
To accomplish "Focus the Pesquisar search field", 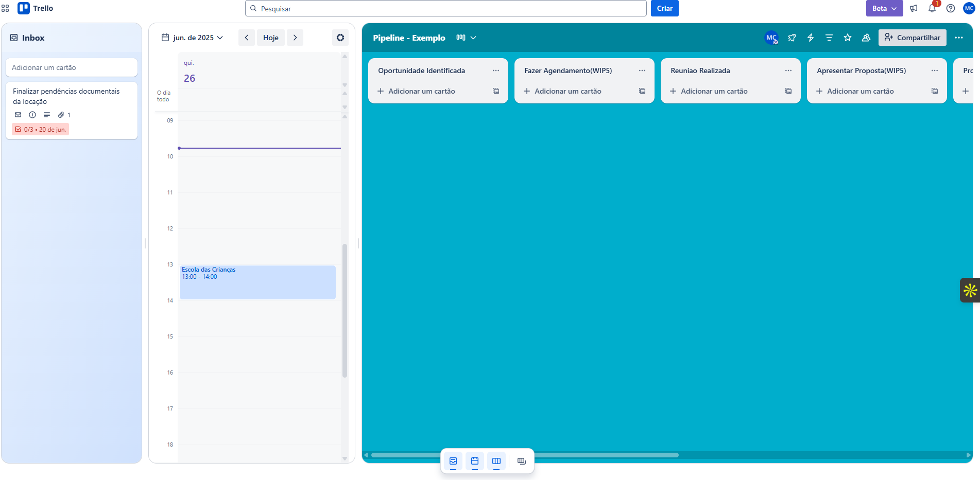I will (446, 8).
